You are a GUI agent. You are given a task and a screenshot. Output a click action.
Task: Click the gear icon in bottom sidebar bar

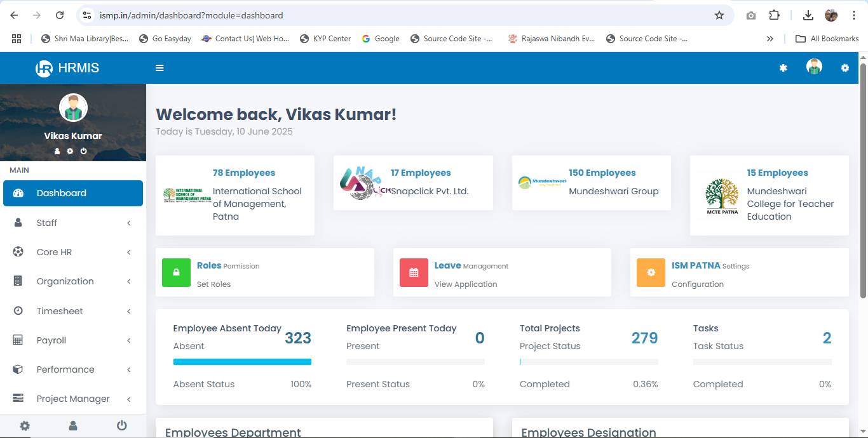25,426
